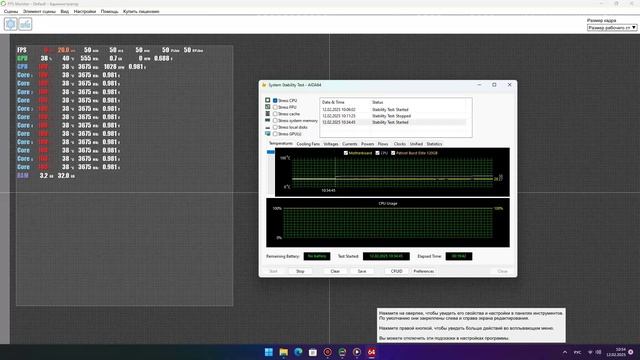Screen dimensions: 640x360
Task: Enable the Stress FPU checkbox
Action: (x=275, y=107)
